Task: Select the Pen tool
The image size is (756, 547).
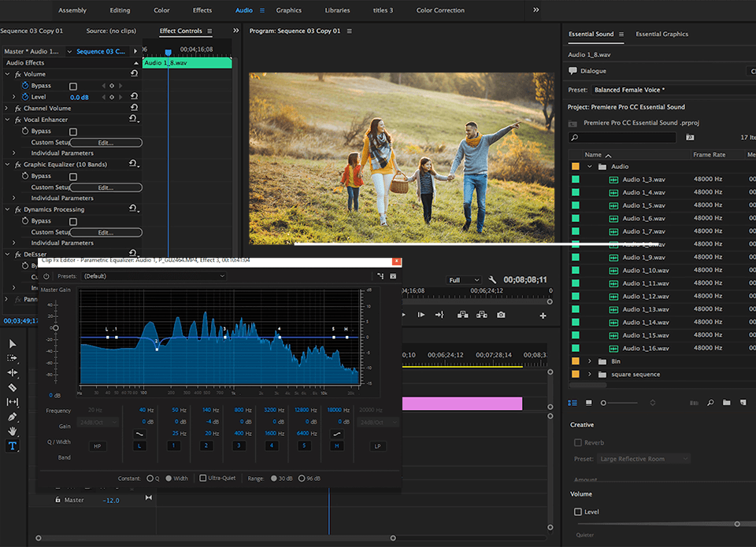Action: 13,416
